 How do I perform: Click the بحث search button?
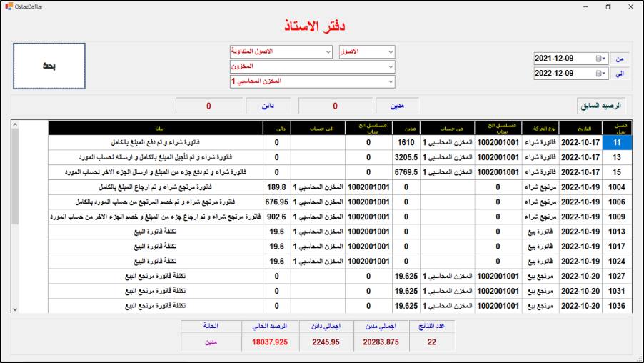coord(49,66)
